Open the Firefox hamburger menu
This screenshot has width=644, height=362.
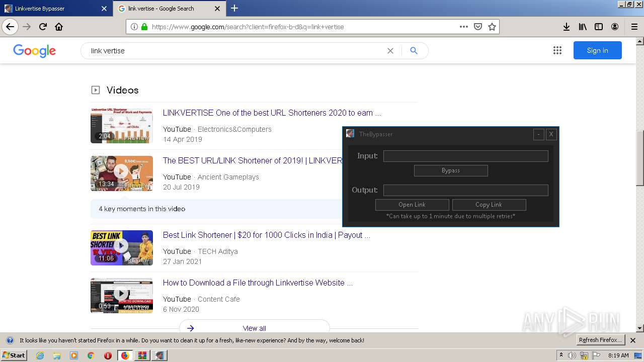pos(634,27)
